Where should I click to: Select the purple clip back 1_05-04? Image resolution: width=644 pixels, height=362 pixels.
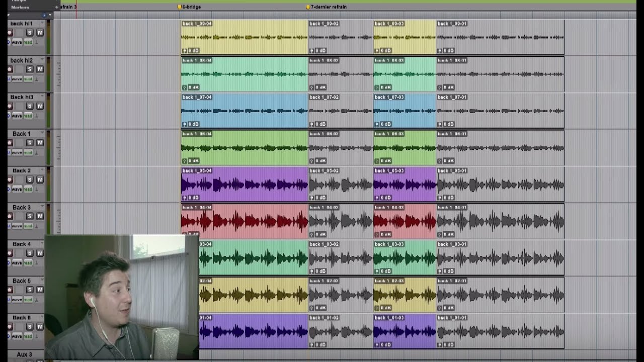[x=244, y=185]
